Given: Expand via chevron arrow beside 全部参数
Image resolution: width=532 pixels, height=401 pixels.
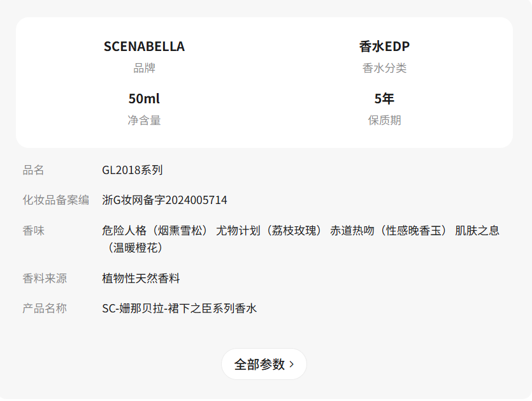Looking at the screenshot, I should (x=292, y=364).
